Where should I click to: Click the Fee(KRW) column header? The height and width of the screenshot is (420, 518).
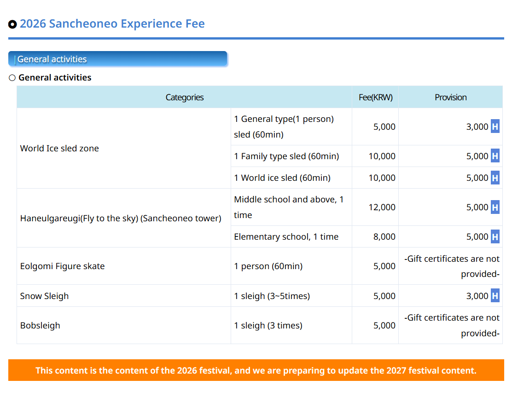(375, 98)
